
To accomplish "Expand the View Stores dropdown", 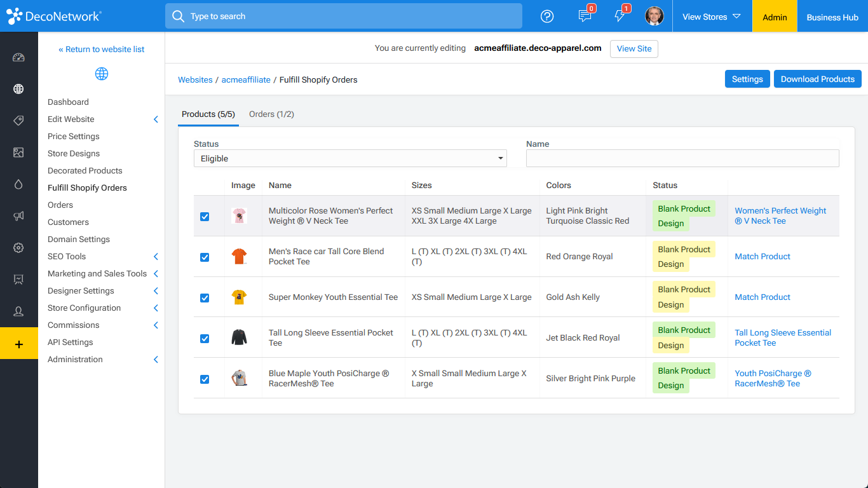I will pos(712,17).
